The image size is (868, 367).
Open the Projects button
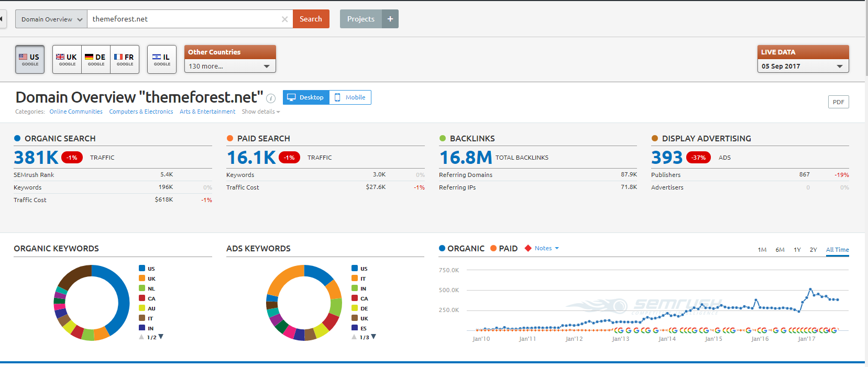pyautogui.click(x=361, y=19)
